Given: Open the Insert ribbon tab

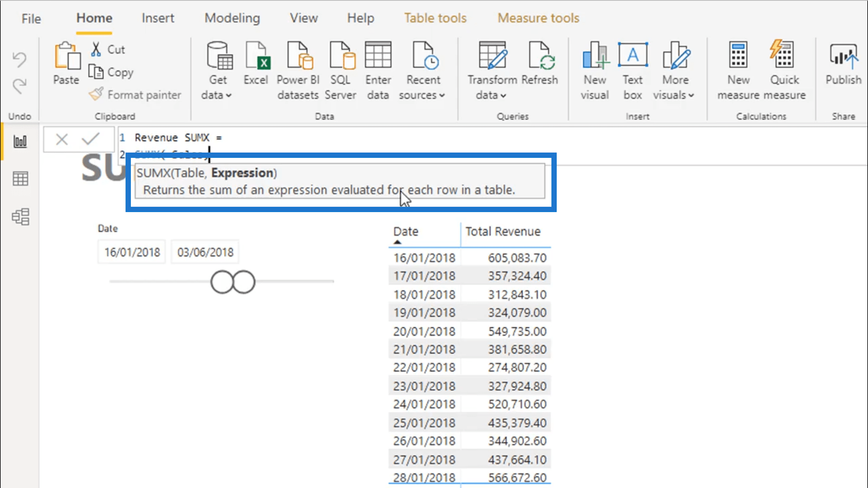Looking at the screenshot, I should (x=158, y=18).
